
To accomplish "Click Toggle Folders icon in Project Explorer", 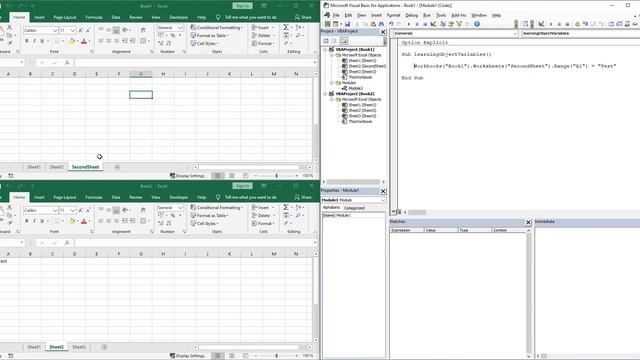I will tap(344, 41).
